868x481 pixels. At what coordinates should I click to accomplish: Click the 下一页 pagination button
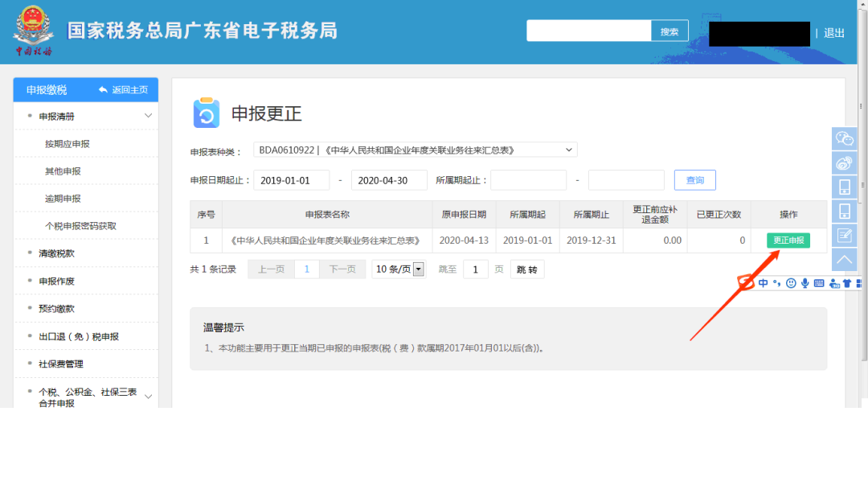tap(342, 269)
